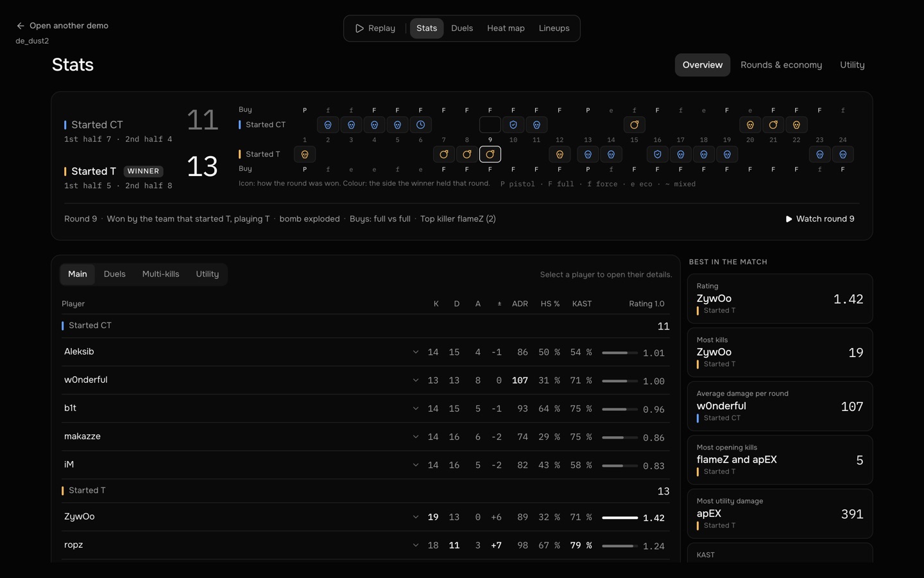
Task: Expand ropz's row chevron
Action: tap(416, 545)
